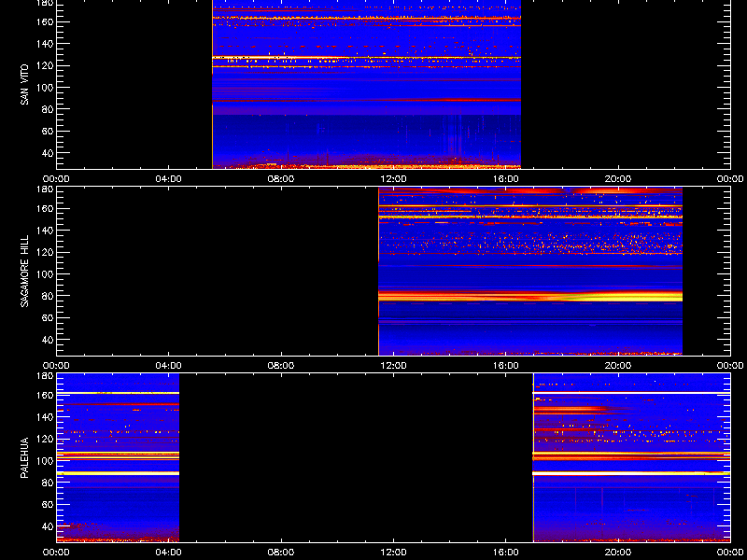Click the 12:00 label under Palehua panel
The width and height of the screenshot is (747, 560).
coord(393,553)
